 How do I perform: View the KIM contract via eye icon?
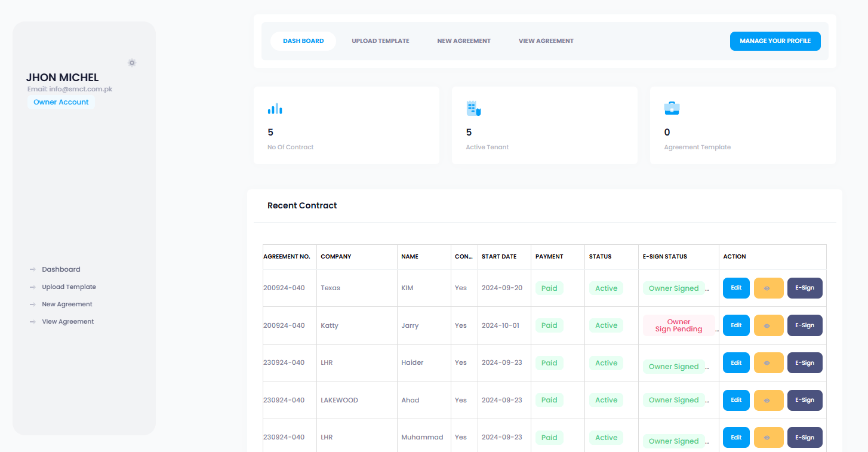click(768, 288)
